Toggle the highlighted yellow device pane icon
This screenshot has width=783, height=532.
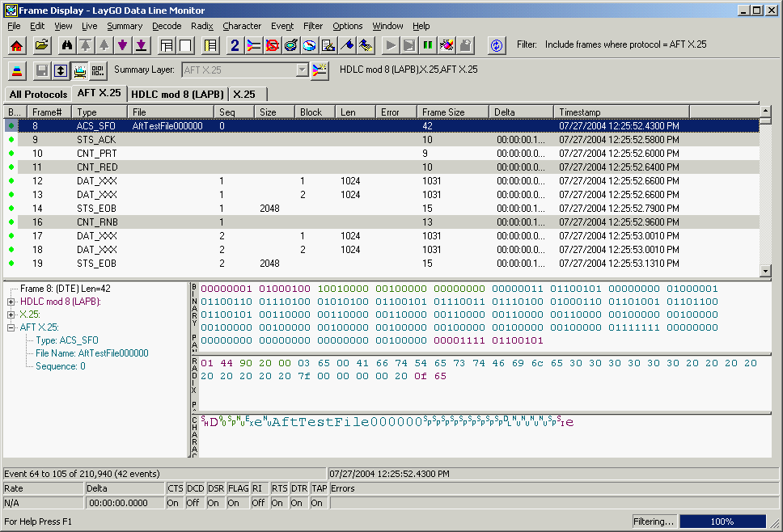tap(79, 71)
